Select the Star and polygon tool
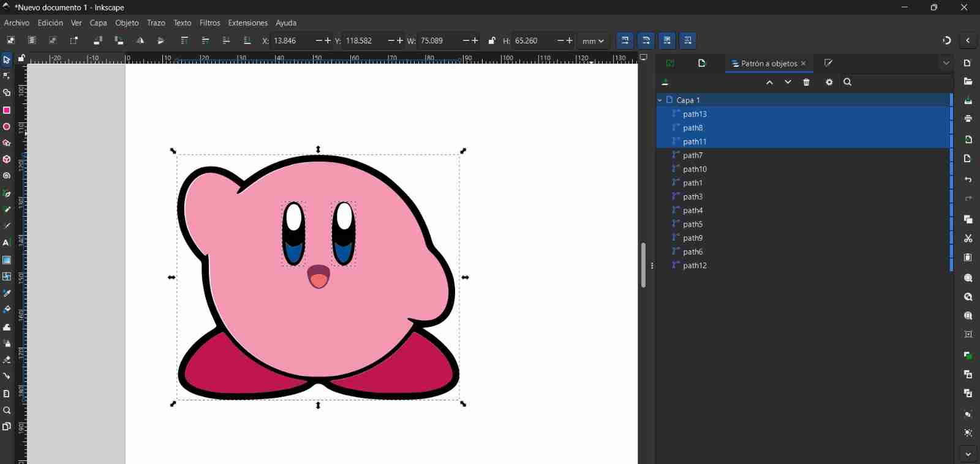The image size is (980, 464). [7, 143]
